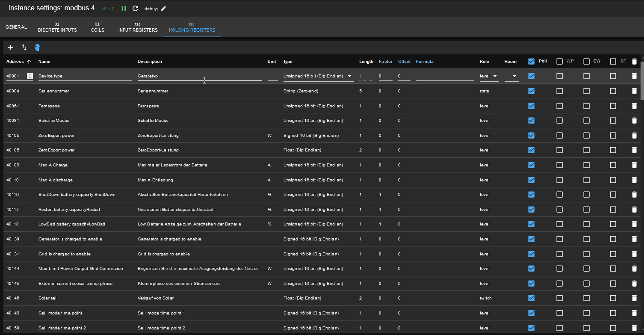
Task: Click the switch role in Solar sell row
Action: (x=486, y=298)
